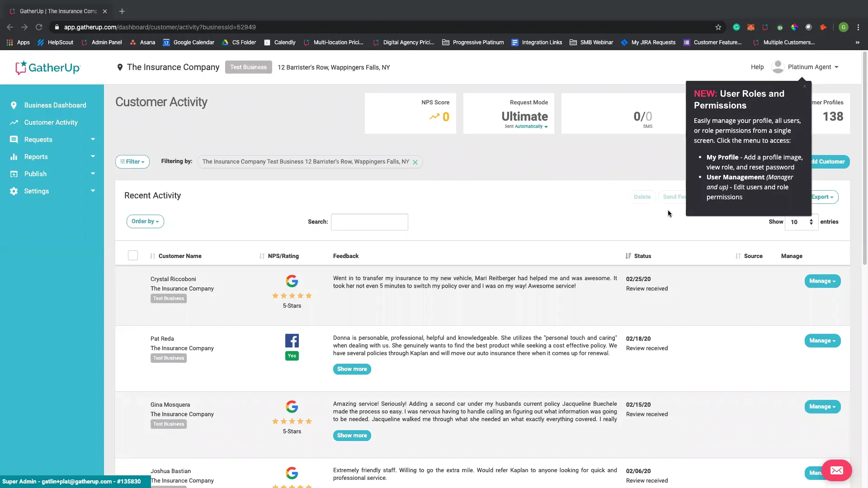Click the Platinum Agent profile avatar

click(x=778, y=67)
